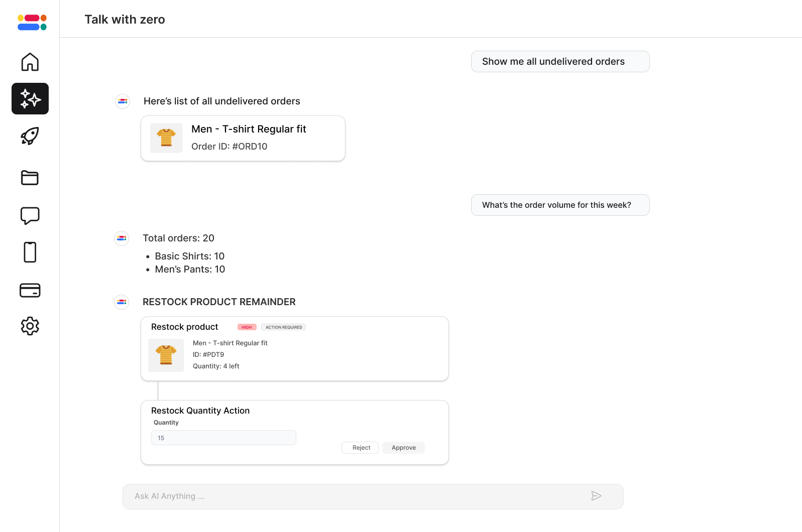Click the HIGH priority badge
The width and height of the screenshot is (802, 532).
point(247,327)
